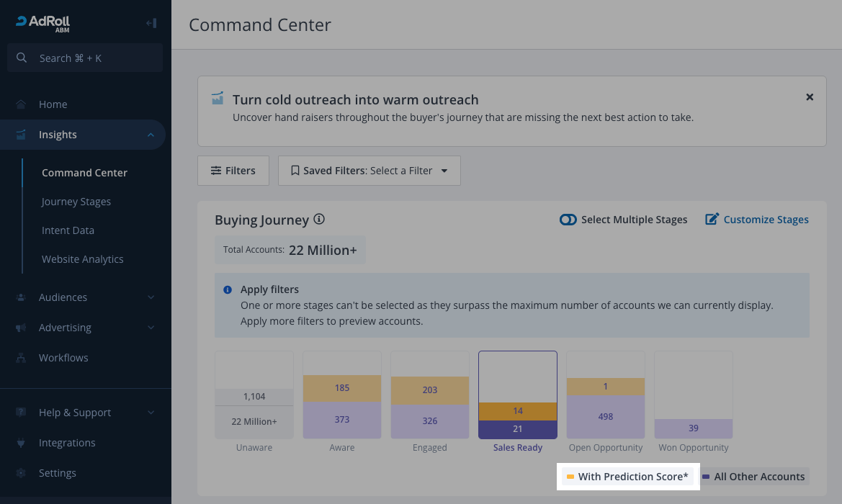
Task: Expand the Help & Support section chevron
Action: pyautogui.click(x=151, y=413)
